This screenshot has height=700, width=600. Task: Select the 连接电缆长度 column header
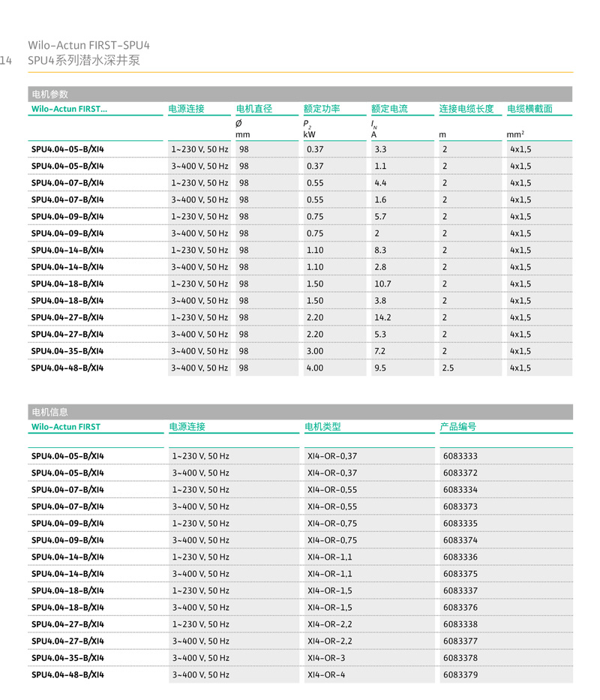pyautogui.click(x=466, y=109)
